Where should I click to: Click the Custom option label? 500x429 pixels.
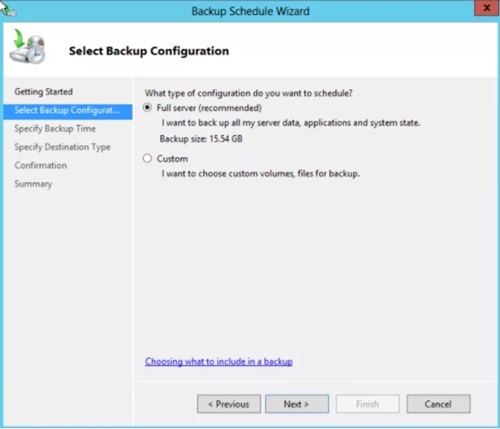point(172,159)
